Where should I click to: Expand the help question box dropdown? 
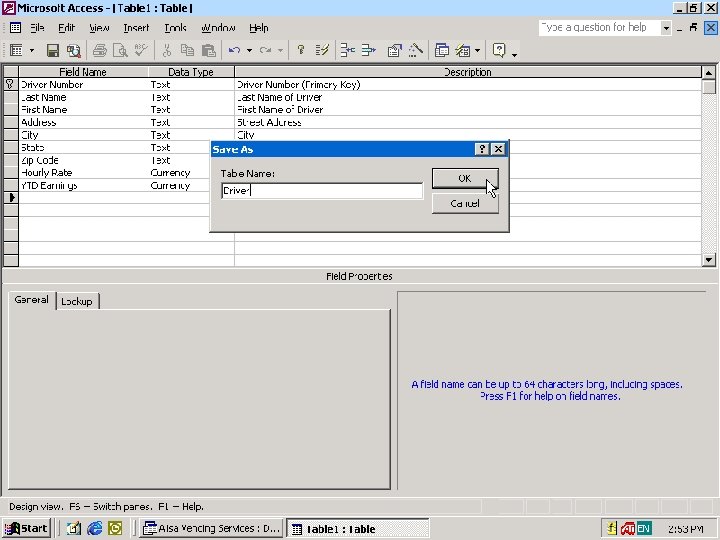(666, 28)
